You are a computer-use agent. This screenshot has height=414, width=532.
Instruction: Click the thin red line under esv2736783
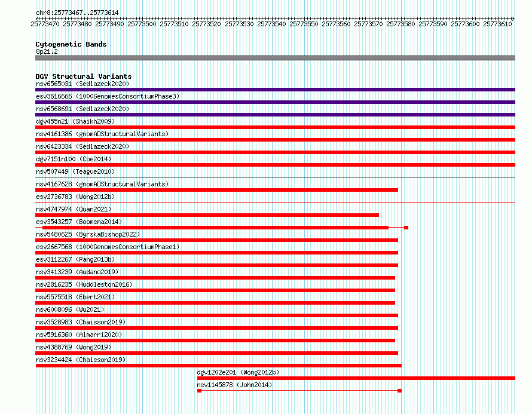pyautogui.click(x=275, y=202)
